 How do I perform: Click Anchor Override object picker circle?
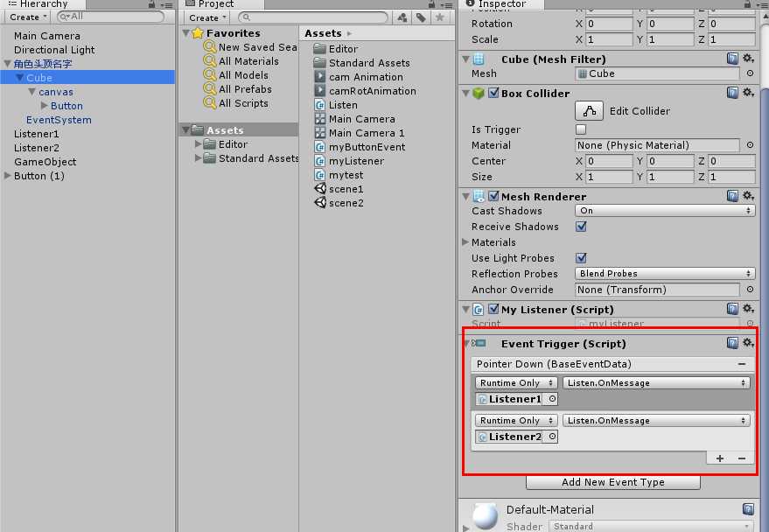point(750,290)
